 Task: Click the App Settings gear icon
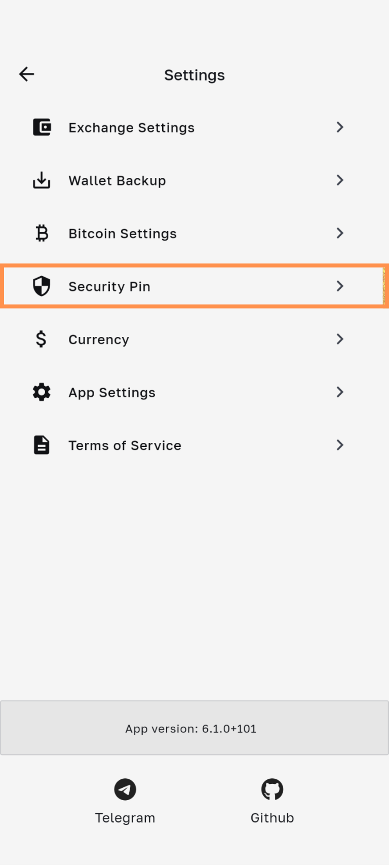pos(42,392)
